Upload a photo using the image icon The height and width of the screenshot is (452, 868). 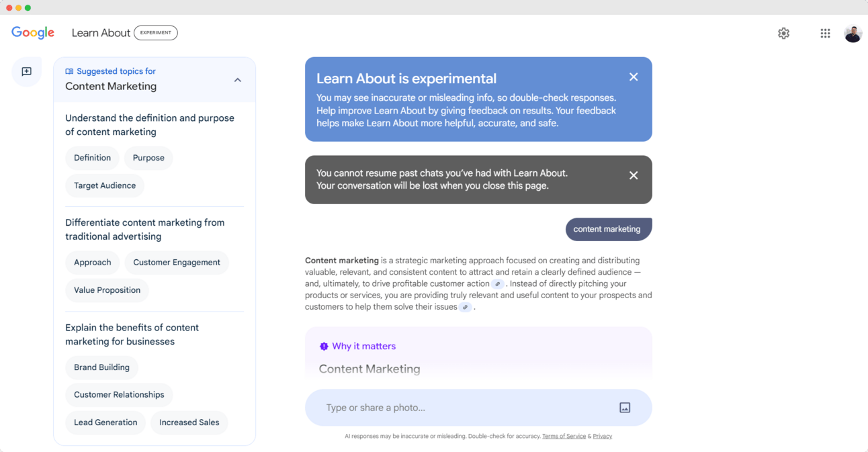[x=625, y=408]
